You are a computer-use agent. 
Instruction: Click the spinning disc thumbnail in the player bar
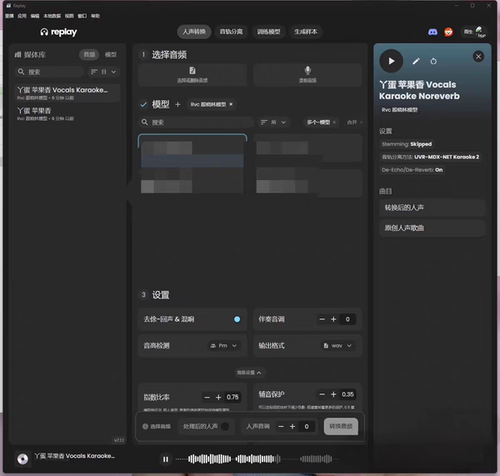pyautogui.click(x=23, y=459)
